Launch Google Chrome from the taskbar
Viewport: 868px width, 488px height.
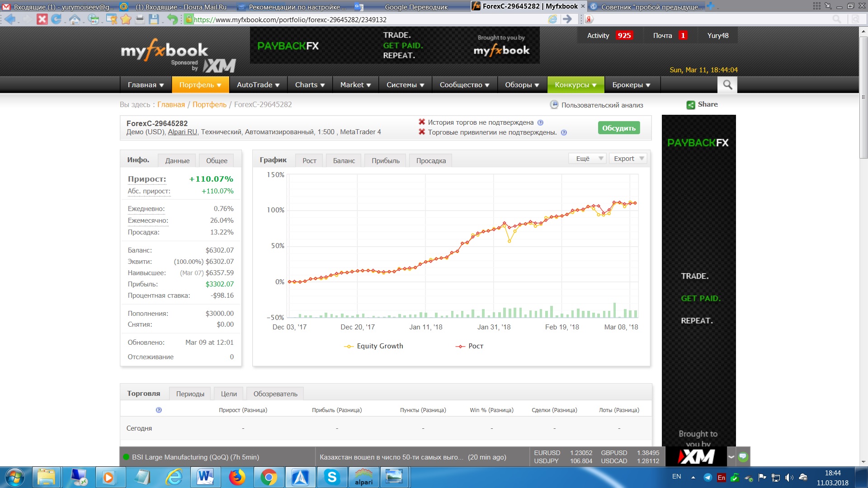tap(269, 477)
